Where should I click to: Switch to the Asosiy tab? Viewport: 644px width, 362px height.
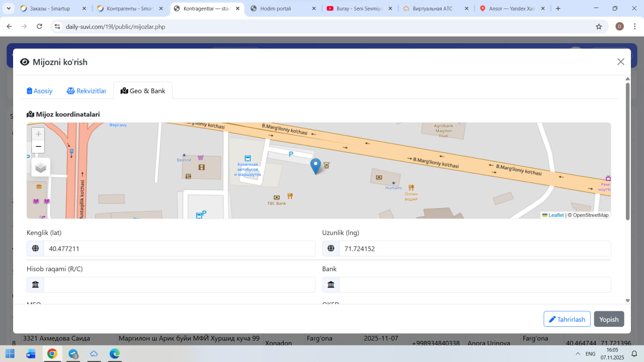(40, 91)
